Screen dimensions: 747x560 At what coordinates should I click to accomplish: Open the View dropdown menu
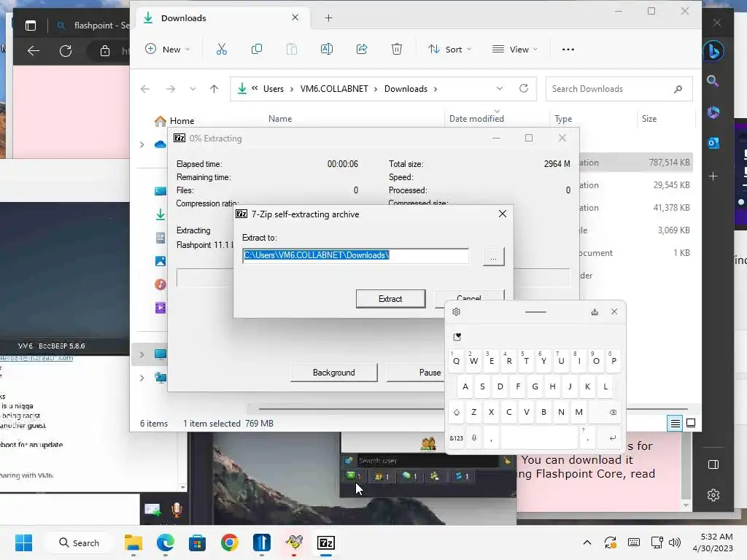[515, 49]
